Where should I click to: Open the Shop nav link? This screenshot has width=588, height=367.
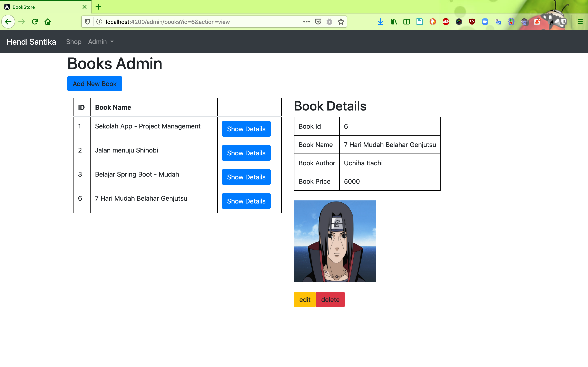pos(74,42)
